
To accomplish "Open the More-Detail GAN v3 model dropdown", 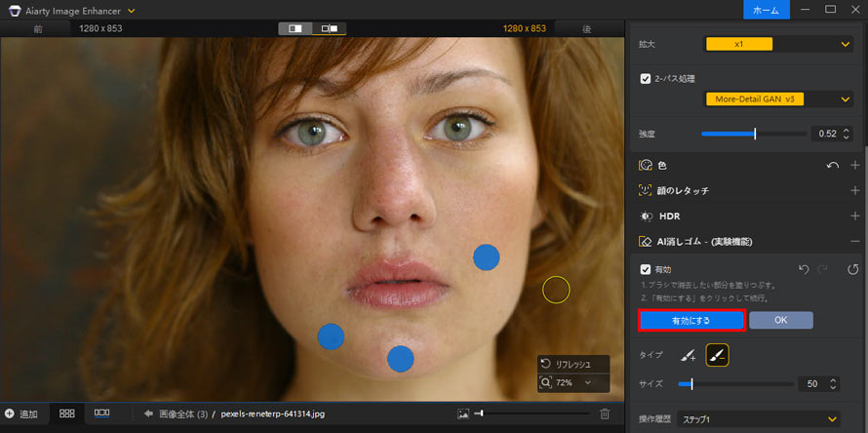I will [x=777, y=99].
